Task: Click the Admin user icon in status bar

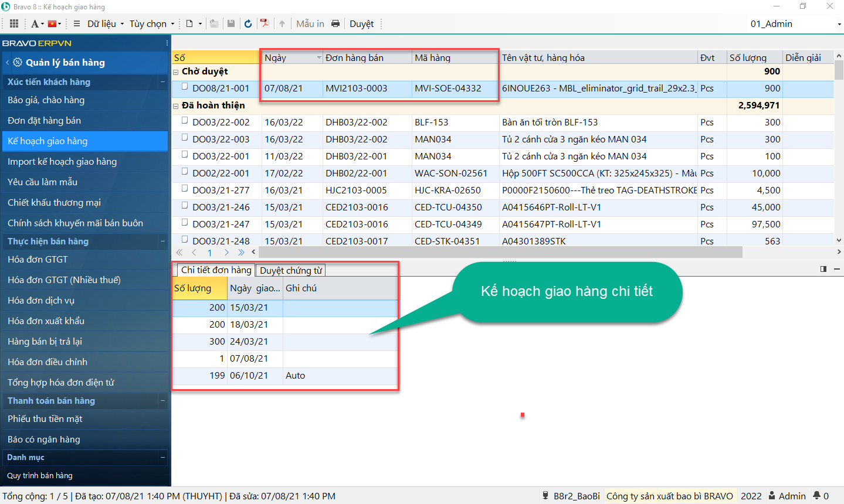Action: click(x=772, y=496)
